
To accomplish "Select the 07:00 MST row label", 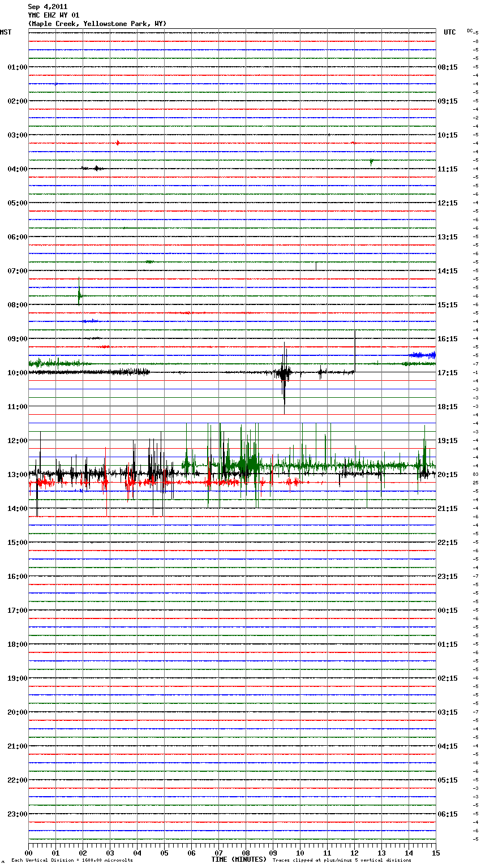I will 17,271.
